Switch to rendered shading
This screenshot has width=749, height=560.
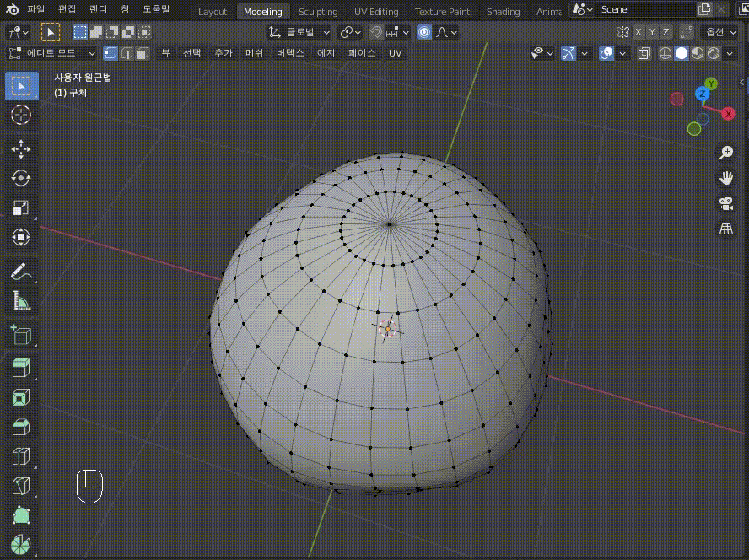(714, 53)
